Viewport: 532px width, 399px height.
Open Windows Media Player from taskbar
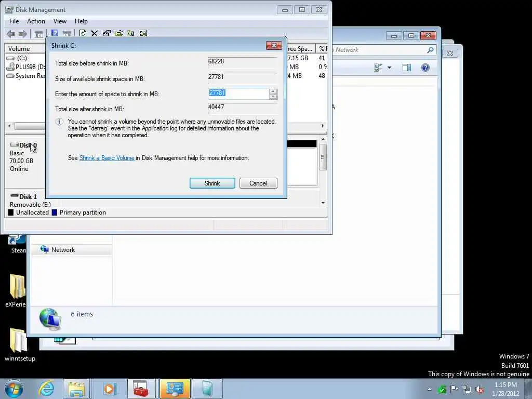click(x=109, y=389)
